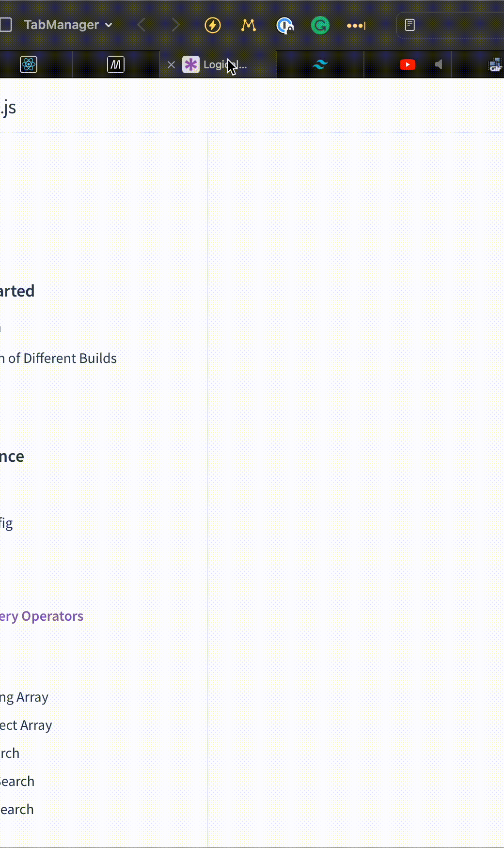Open the 1Password extension icon

(284, 25)
